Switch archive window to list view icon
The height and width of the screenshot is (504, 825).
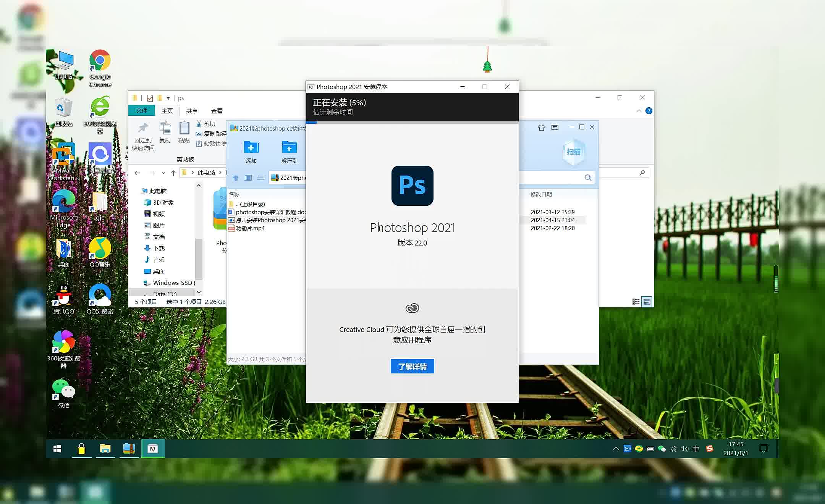coord(261,178)
